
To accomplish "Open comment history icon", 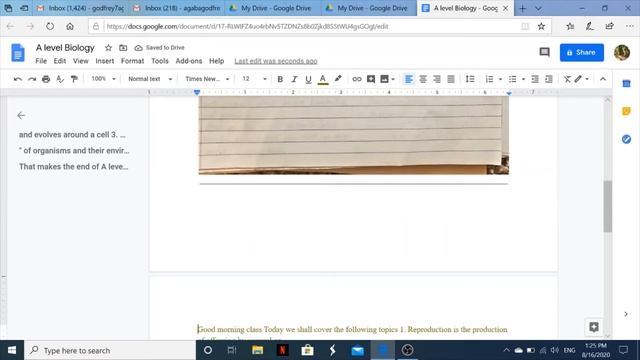I will pos(544,52).
